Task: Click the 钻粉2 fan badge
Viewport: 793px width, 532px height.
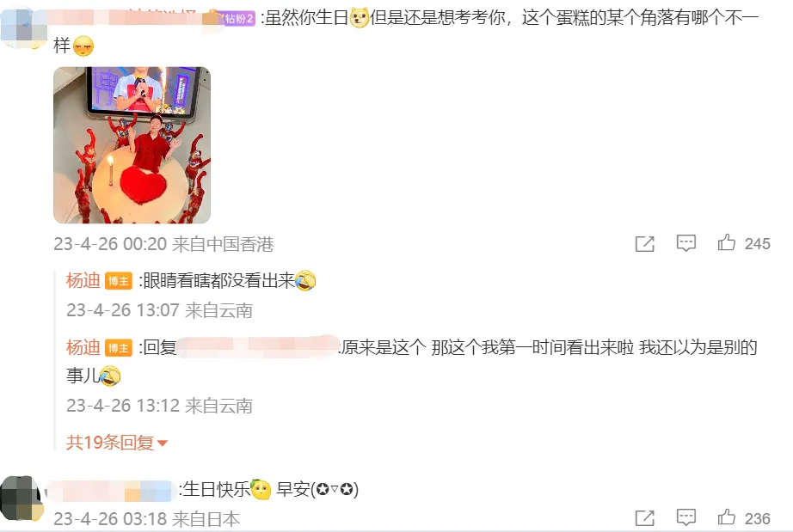Action: tap(237, 19)
